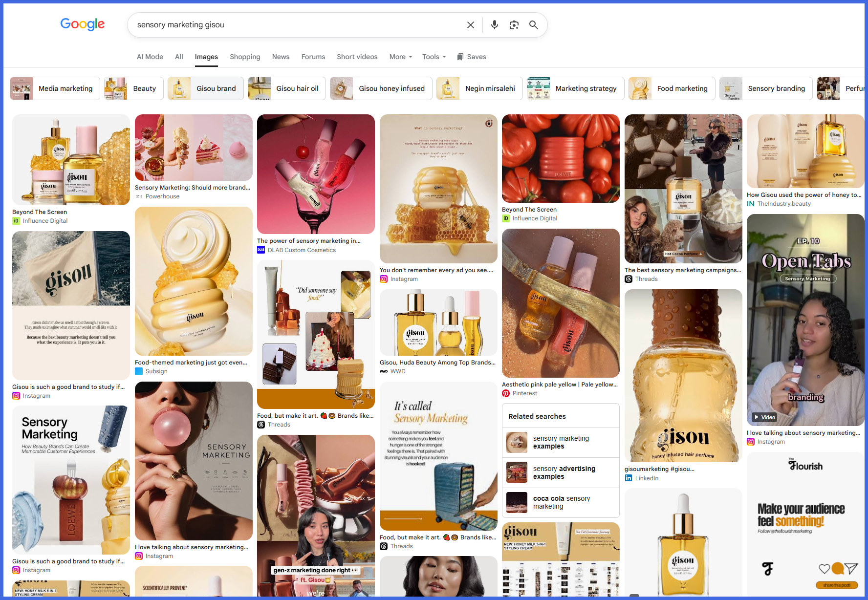
Task: Open the Short videos tab
Action: coord(357,57)
